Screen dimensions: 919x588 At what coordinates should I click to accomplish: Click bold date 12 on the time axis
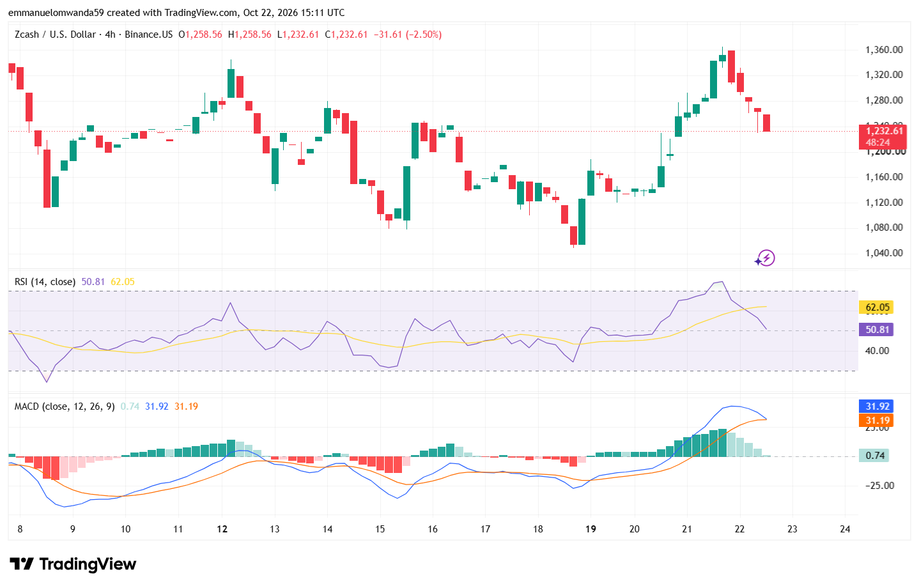(222, 529)
